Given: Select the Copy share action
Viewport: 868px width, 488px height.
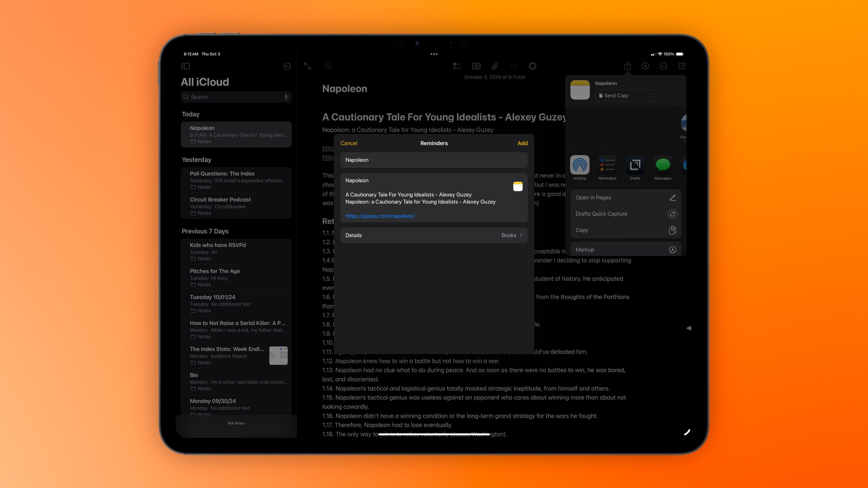Looking at the screenshot, I should coord(625,230).
